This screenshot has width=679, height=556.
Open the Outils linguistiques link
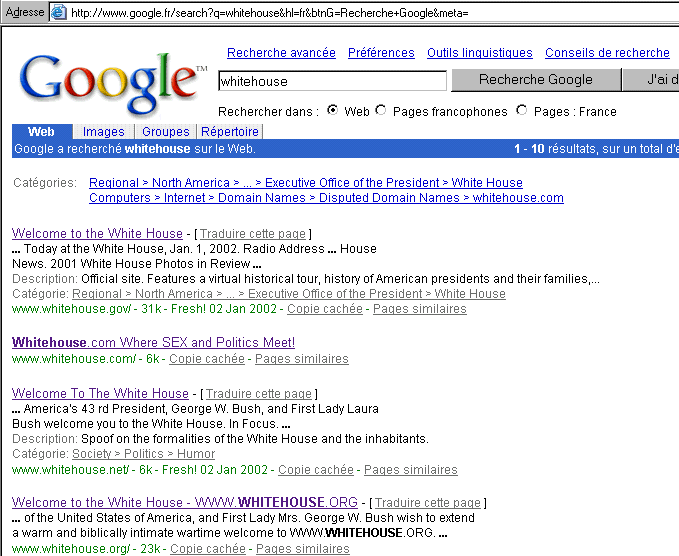point(480,53)
